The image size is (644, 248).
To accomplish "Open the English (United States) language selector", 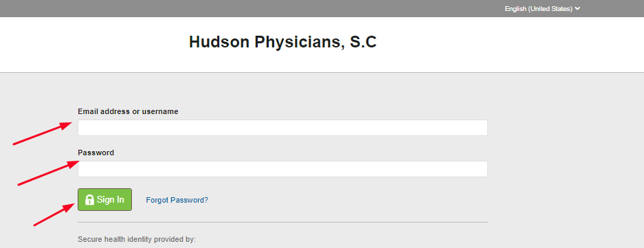I will 542,9.
